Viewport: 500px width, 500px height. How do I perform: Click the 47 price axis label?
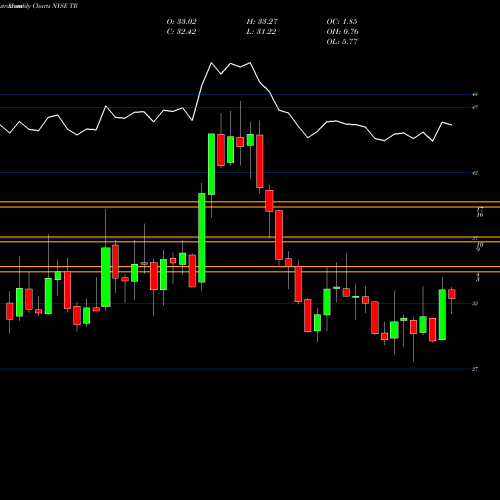click(475, 107)
